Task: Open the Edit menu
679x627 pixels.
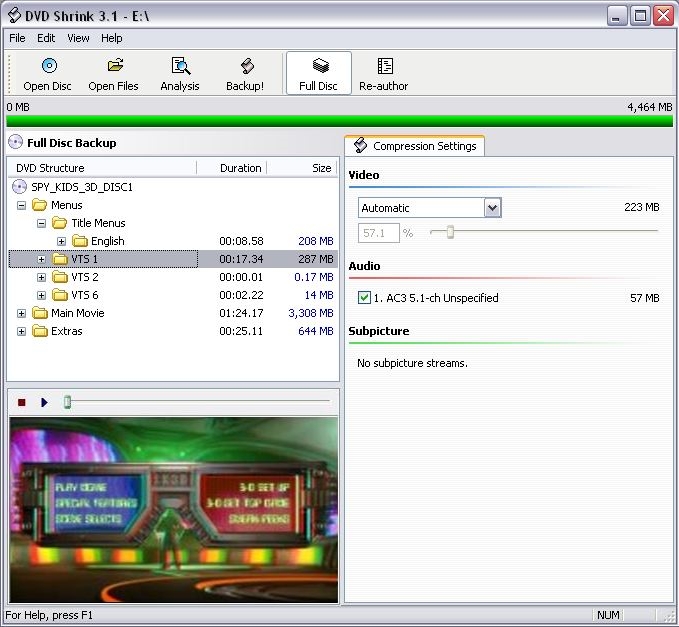Action: pos(46,38)
